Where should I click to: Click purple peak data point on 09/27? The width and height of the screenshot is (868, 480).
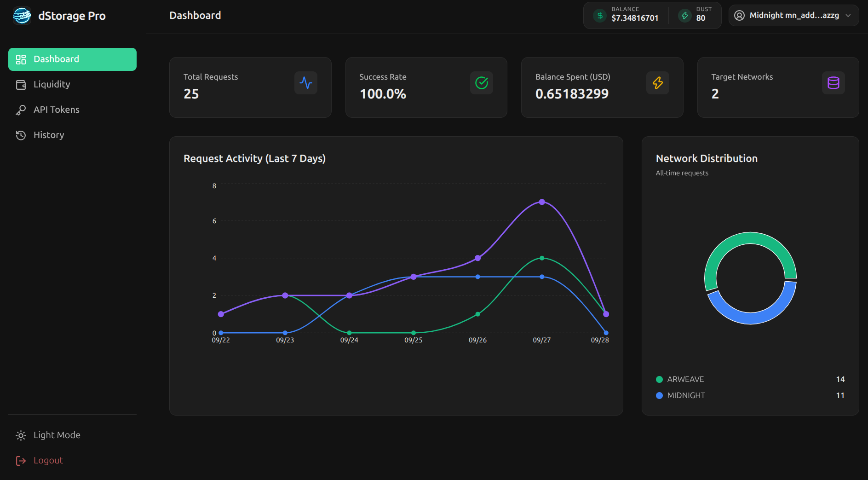click(x=542, y=202)
